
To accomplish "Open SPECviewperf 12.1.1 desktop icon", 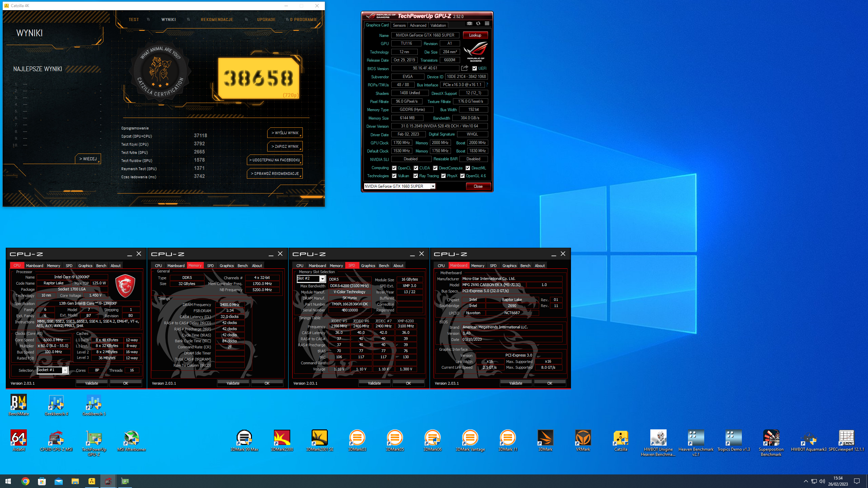I will point(846,441).
